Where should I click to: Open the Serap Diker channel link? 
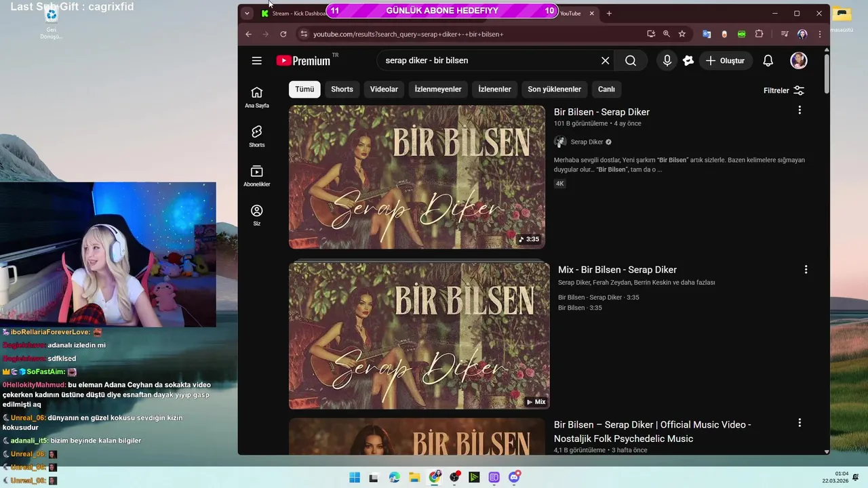(x=587, y=142)
